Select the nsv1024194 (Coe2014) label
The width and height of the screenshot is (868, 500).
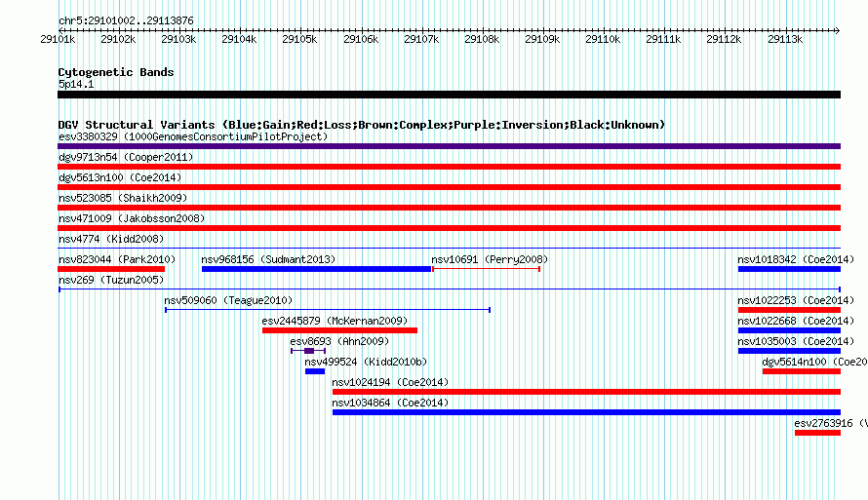click(x=390, y=382)
